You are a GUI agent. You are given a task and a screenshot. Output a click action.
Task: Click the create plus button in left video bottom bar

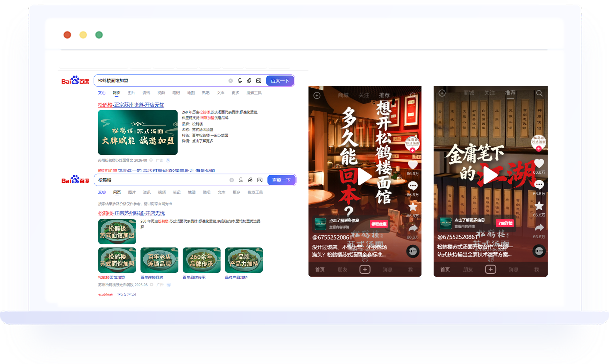(365, 269)
